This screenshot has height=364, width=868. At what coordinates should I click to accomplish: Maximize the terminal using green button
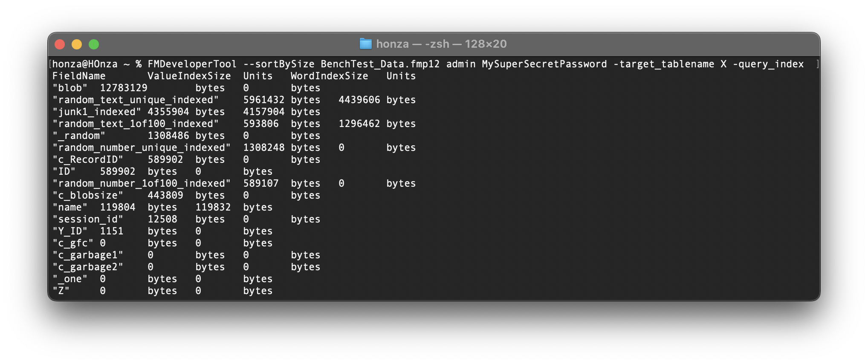94,44
